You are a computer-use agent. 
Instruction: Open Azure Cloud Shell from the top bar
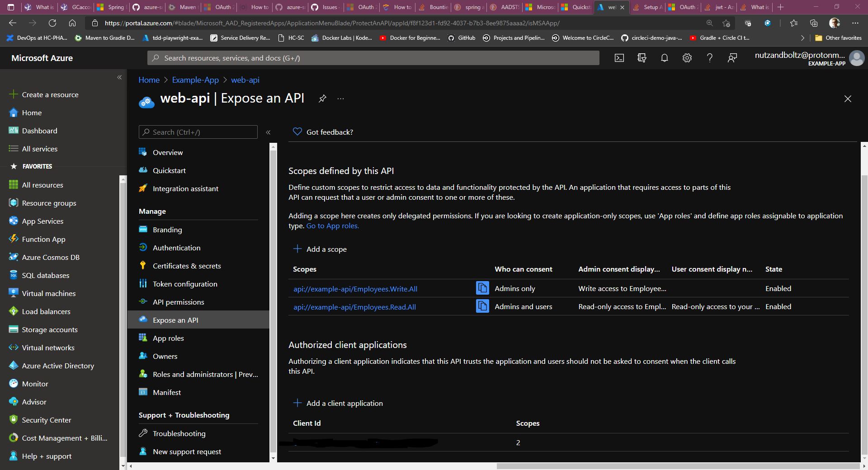[619, 58]
